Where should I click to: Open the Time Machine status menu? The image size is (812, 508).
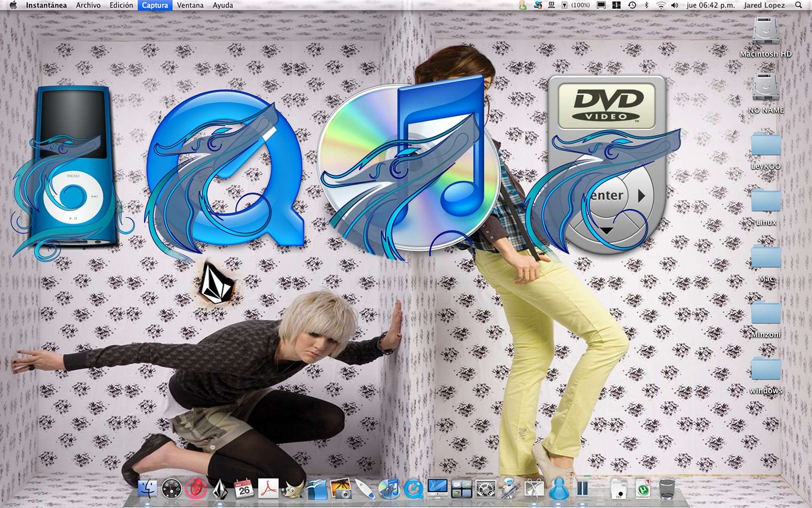coord(632,5)
